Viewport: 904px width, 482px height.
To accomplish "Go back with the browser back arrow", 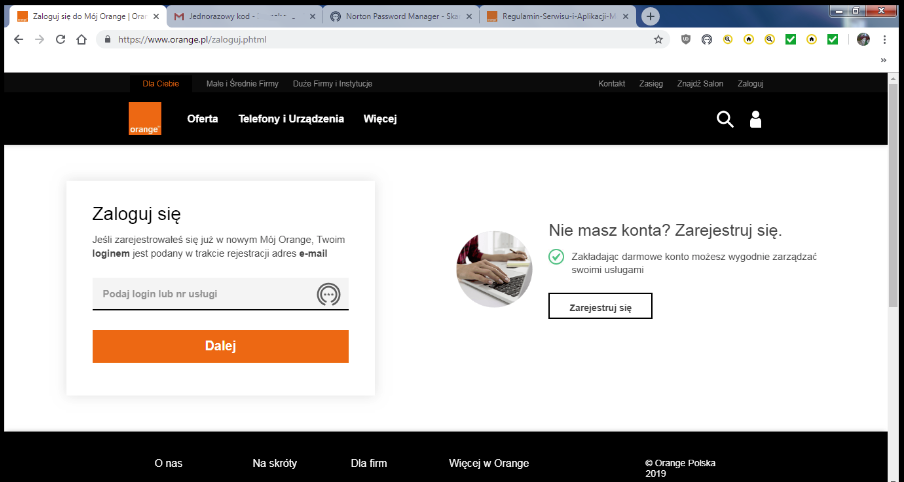I will pyautogui.click(x=18, y=40).
